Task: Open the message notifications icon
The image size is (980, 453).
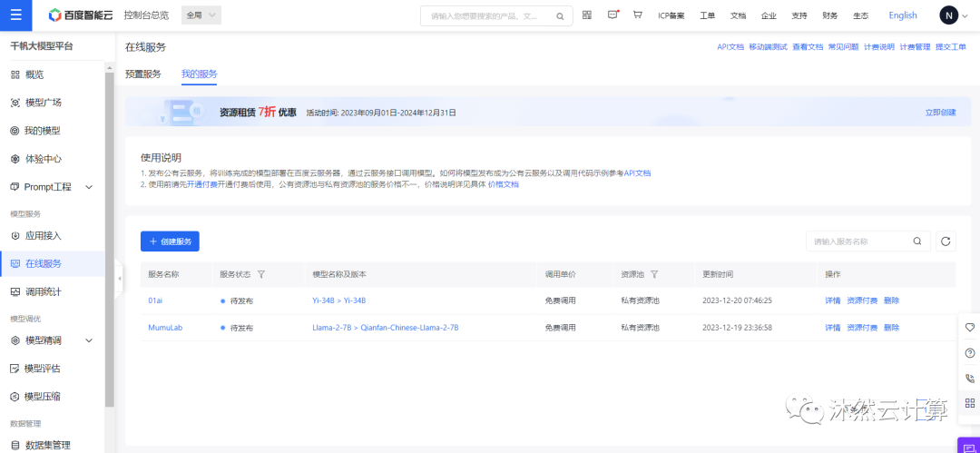Action: (613, 15)
